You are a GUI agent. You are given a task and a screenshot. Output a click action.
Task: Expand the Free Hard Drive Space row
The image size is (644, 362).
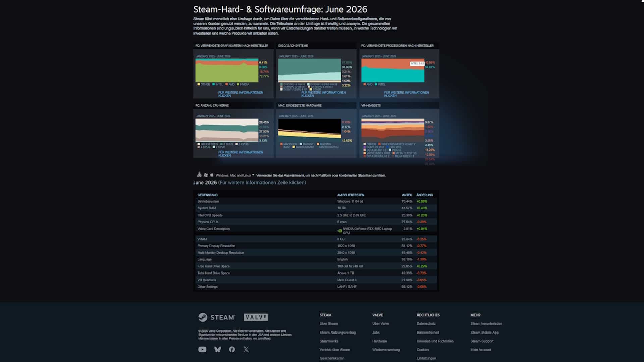point(316,266)
